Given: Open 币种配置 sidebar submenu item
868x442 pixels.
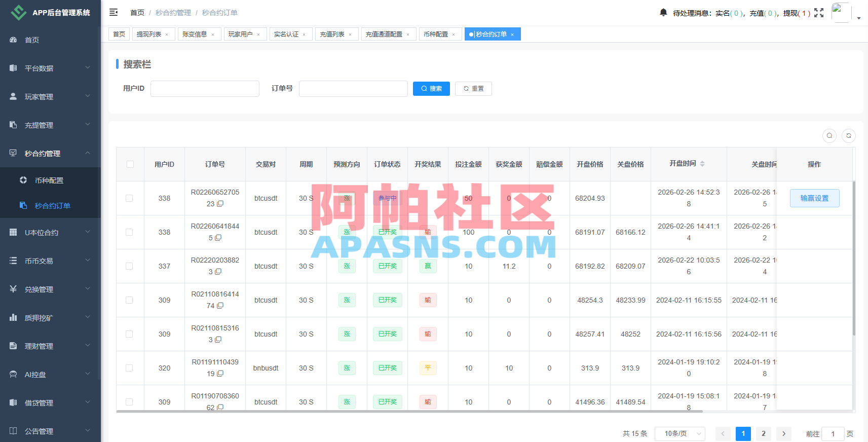Looking at the screenshot, I should pos(50,180).
